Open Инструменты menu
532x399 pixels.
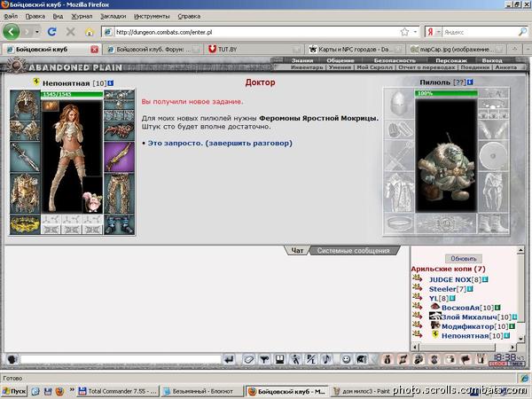(x=152, y=16)
